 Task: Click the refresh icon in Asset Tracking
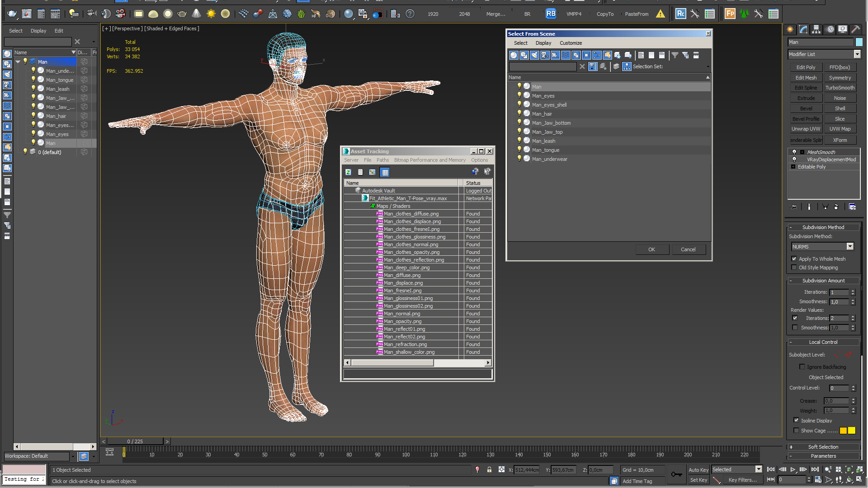tap(348, 172)
